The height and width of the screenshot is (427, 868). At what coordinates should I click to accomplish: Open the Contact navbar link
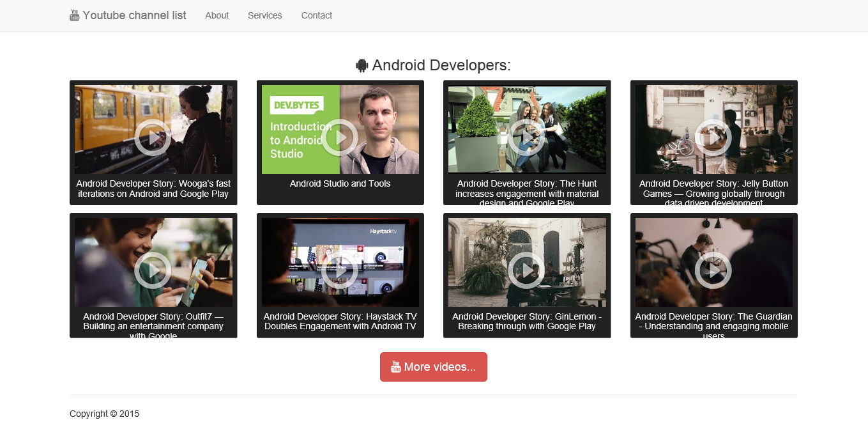pos(317,15)
